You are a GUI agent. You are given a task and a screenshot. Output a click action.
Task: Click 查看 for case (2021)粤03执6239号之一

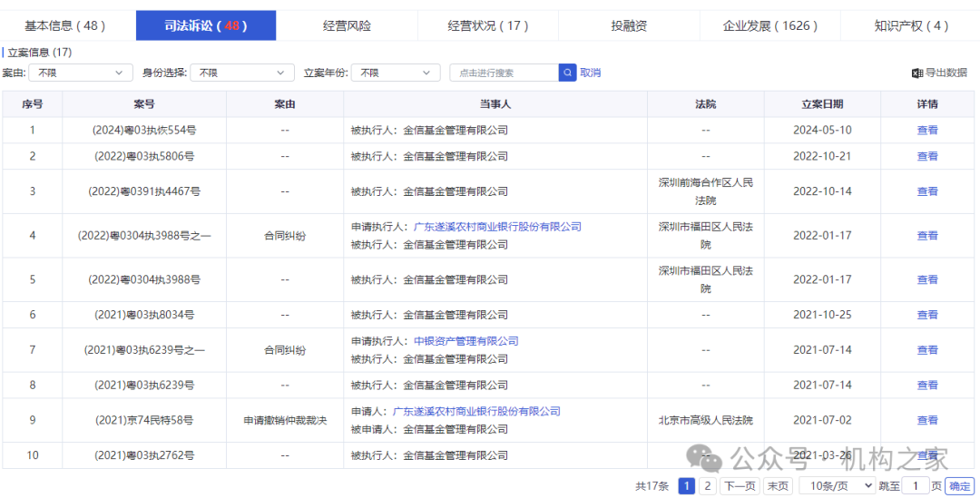pyautogui.click(x=926, y=350)
